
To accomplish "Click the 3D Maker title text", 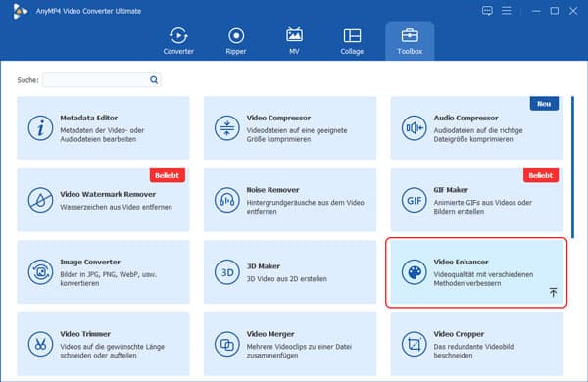I will tap(264, 266).
